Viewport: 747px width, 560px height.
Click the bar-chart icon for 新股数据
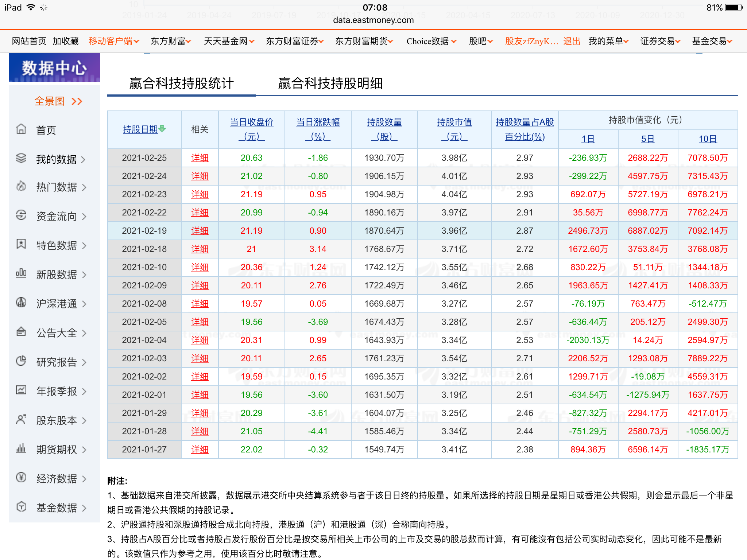pos(21,273)
